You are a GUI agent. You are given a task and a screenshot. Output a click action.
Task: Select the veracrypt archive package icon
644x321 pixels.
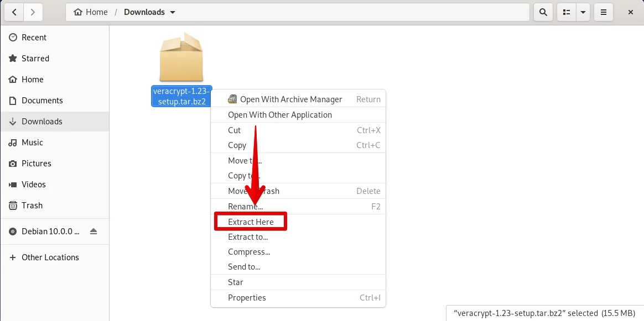point(181,57)
